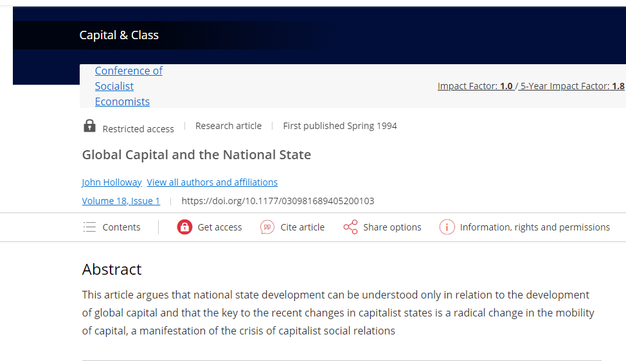Open Information, rights and permissions
The height and width of the screenshot is (364, 626).
point(535,227)
